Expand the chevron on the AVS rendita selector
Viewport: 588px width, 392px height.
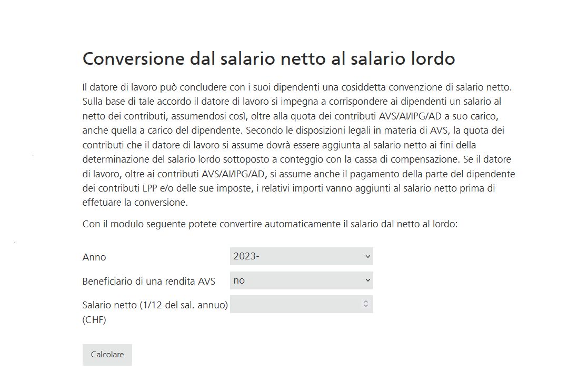(x=367, y=280)
